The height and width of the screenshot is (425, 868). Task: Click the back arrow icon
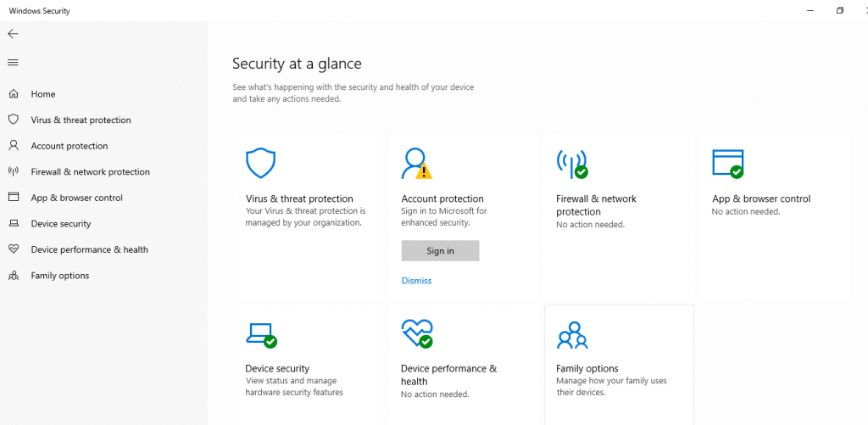13,34
